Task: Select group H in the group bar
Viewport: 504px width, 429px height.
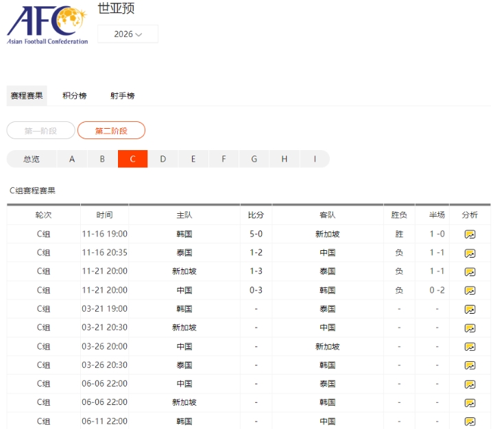Action: tap(284, 159)
